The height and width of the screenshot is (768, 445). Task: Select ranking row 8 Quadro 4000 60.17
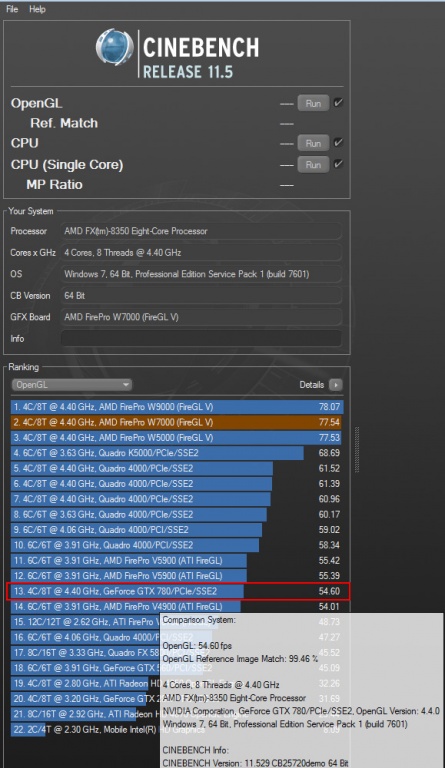click(176, 514)
